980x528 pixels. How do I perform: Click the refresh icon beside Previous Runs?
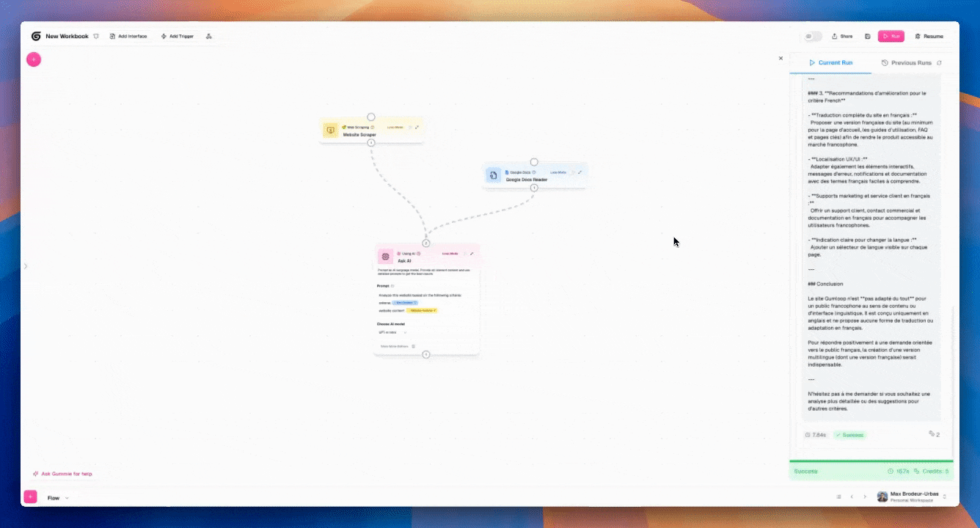tap(940, 63)
